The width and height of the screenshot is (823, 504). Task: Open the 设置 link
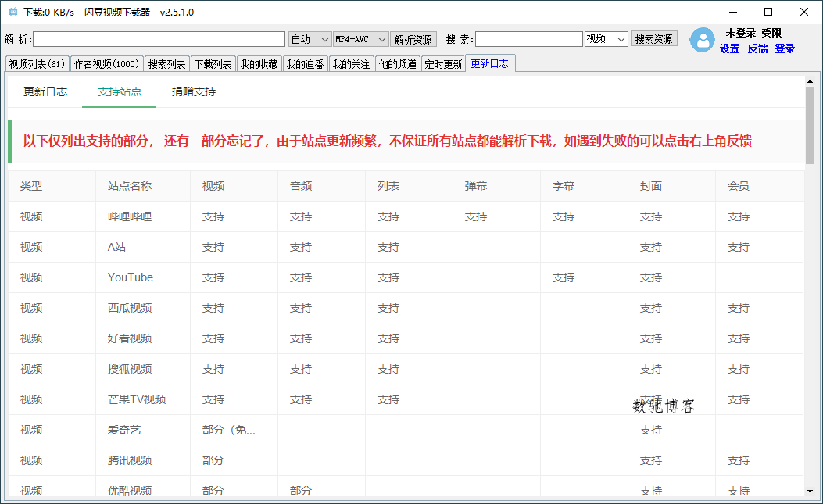pyautogui.click(x=729, y=48)
